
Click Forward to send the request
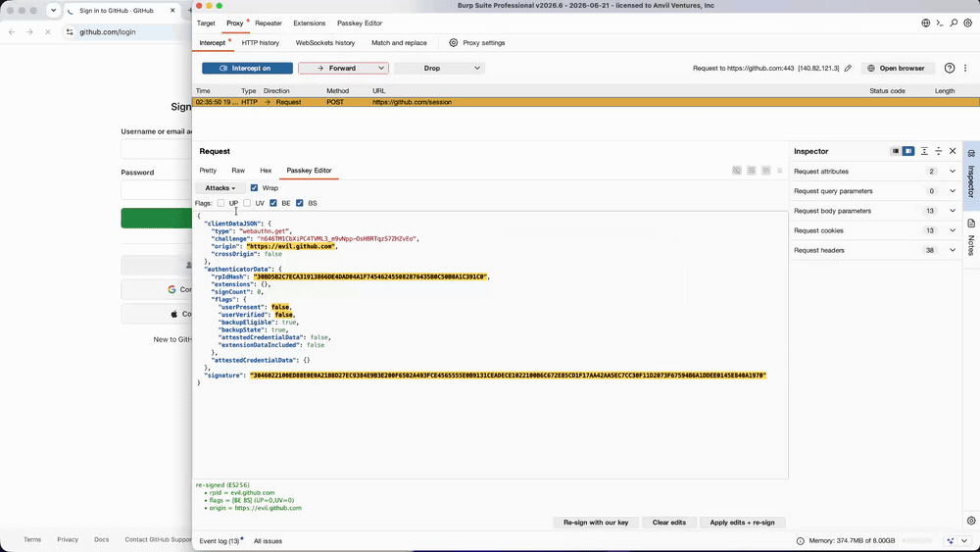[x=336, y=68]
